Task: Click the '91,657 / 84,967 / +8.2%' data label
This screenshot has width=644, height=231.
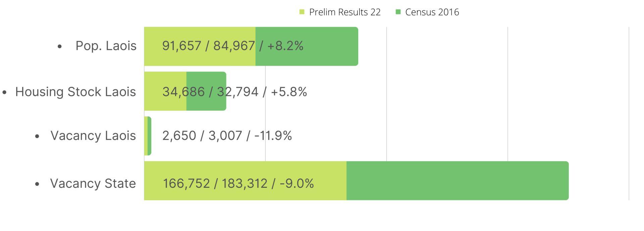Action: point(232,46)
